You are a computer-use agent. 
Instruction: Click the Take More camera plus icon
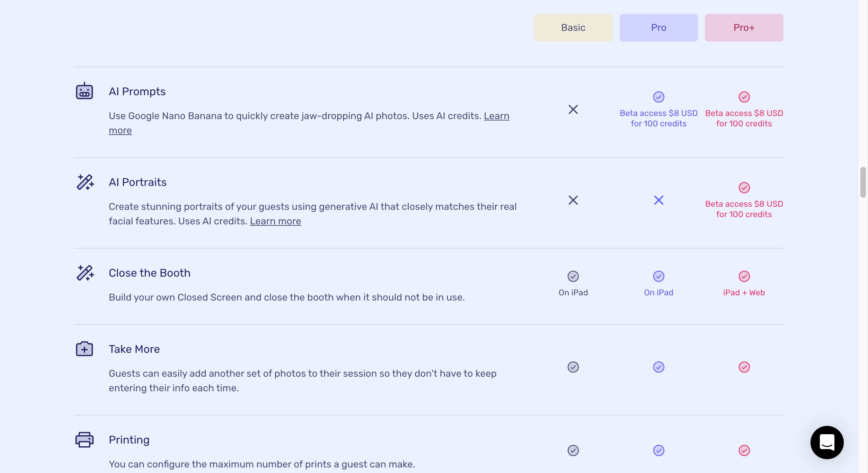point(85,349)
